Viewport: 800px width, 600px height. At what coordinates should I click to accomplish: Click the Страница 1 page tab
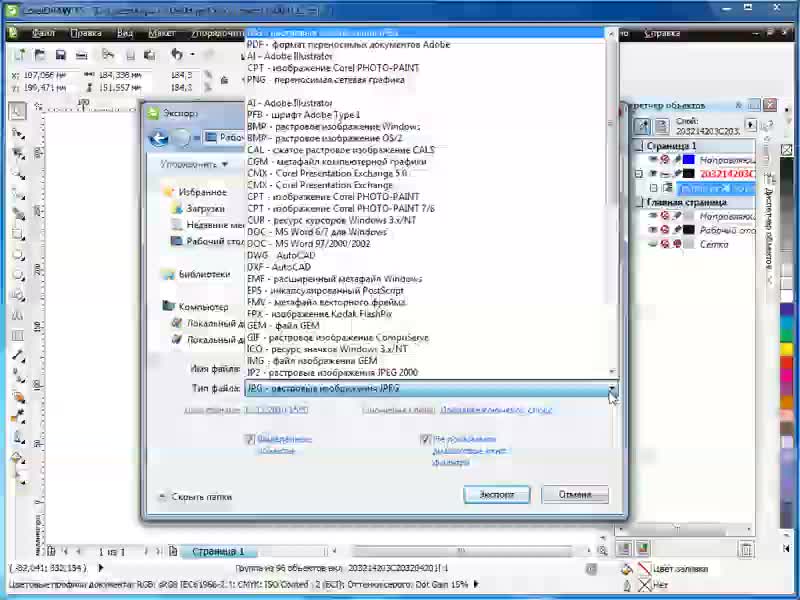click(x=218, y=552)
